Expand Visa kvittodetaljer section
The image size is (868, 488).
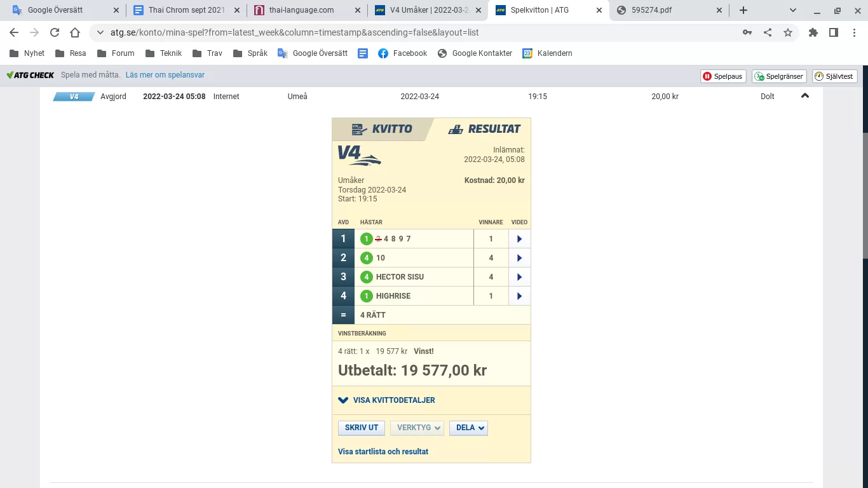click(387, 400)
